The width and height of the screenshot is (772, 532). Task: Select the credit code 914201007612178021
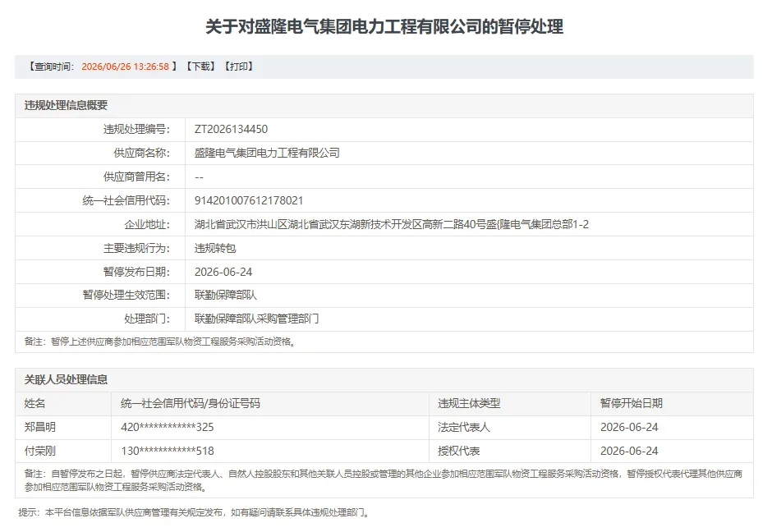[x=249, y=200]
